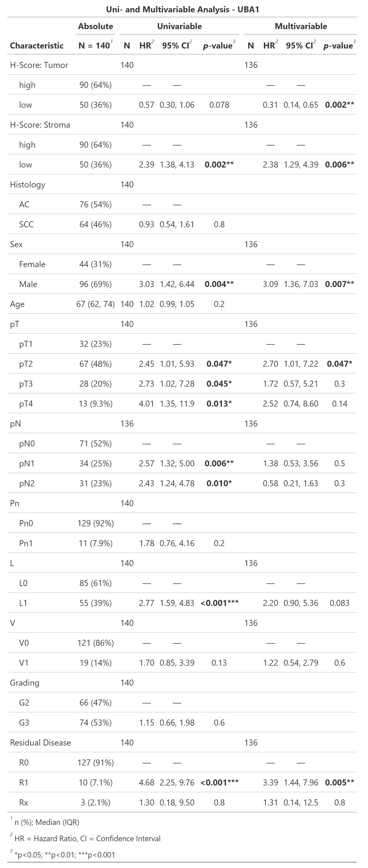
Task: Click the Hazard Ratio footnote text
Action: pos(87,838)
